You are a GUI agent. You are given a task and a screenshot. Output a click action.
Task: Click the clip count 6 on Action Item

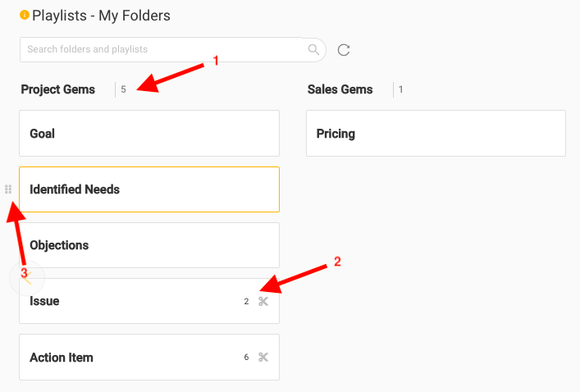tap(246, 358)
